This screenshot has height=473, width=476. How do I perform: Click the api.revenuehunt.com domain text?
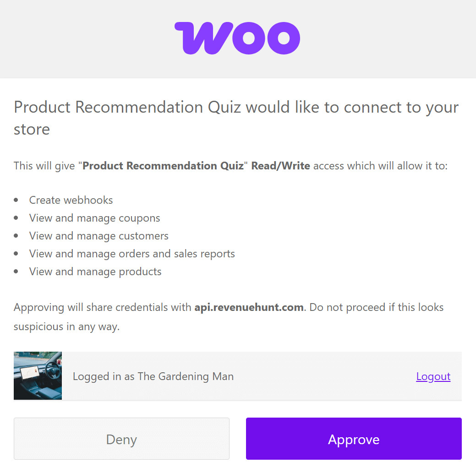pos(249,307)
